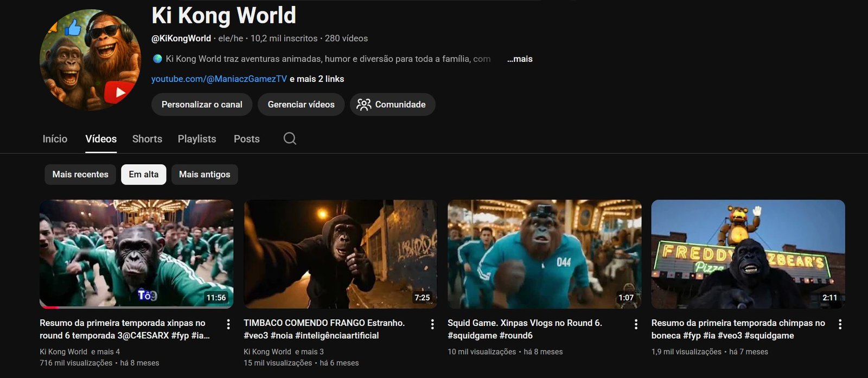Screen dimensions: 868x378
Task: Click the Comunidade button with people icon
Action: [x=392, y=105]
